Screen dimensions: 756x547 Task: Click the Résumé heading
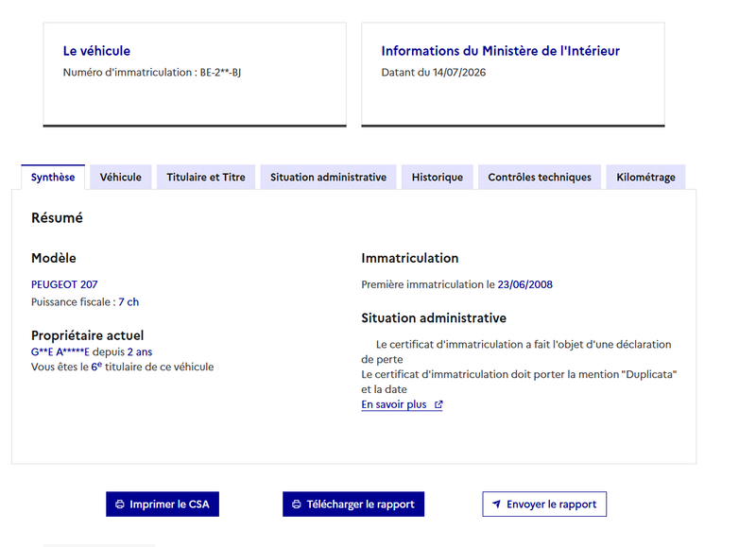coord(57,218)
